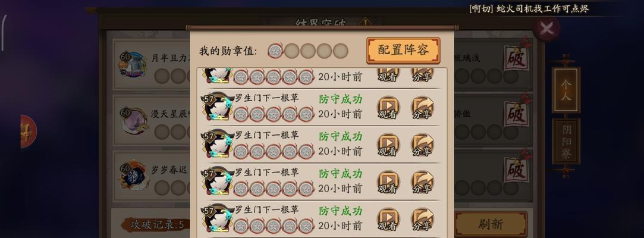Viewport: 644px width, 238px height.
Task: Close the 结界突破 window
Action: pos(546,29)
